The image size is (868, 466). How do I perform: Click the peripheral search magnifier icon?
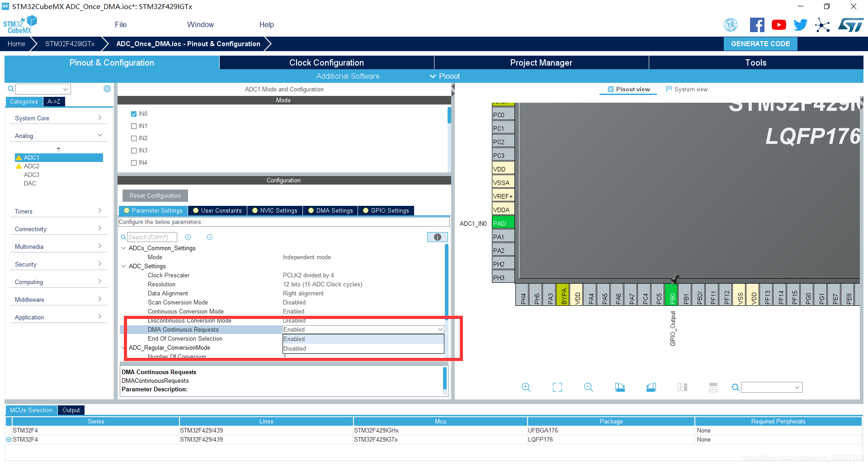11,89
